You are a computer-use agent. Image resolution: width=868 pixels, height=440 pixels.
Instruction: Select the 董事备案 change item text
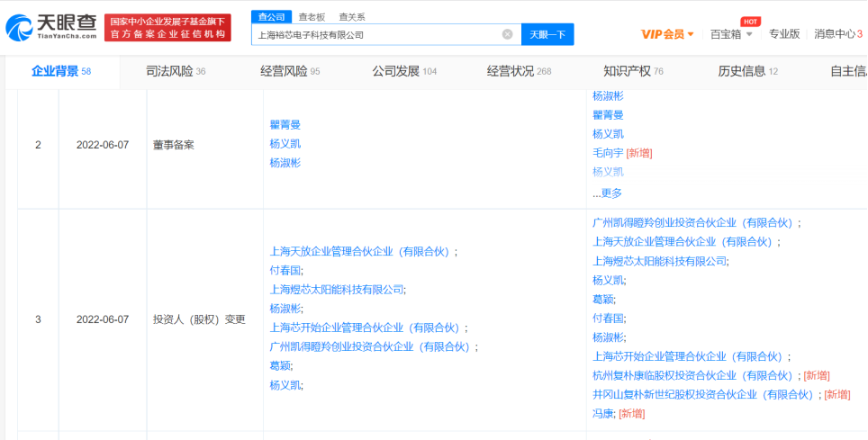coord(174,145)
